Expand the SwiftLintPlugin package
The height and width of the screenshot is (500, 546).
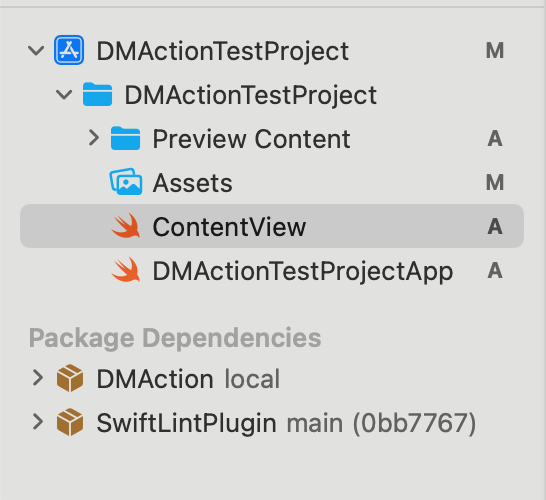pyautogui.click(x=38, y=422)
